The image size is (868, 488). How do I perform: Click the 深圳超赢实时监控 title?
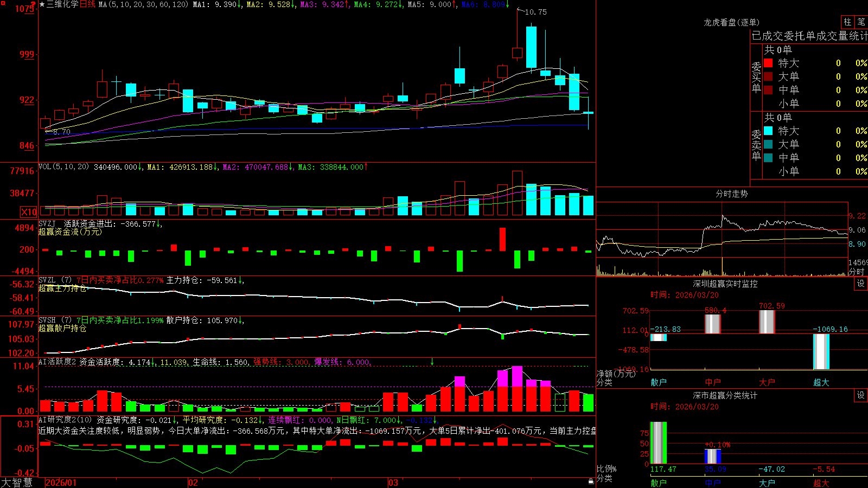725,284
